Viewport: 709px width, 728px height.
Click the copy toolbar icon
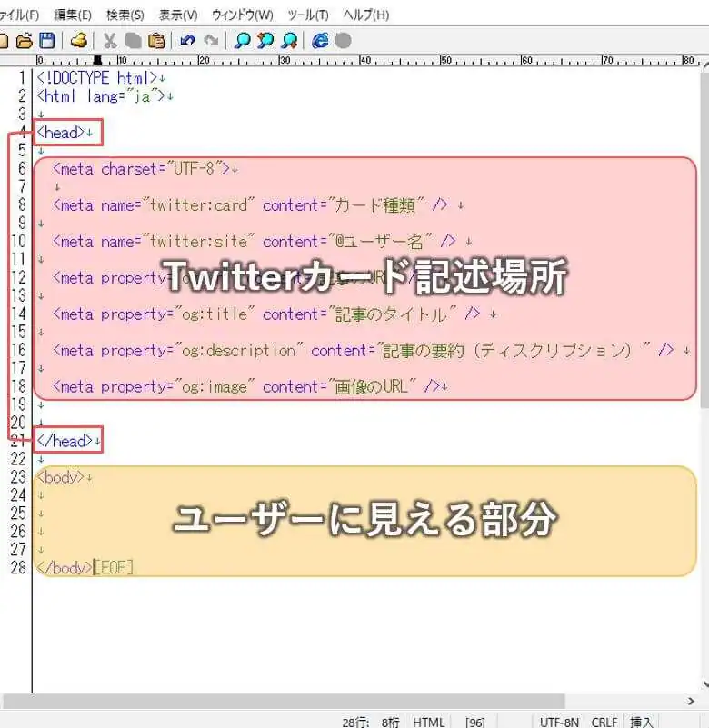133,41
